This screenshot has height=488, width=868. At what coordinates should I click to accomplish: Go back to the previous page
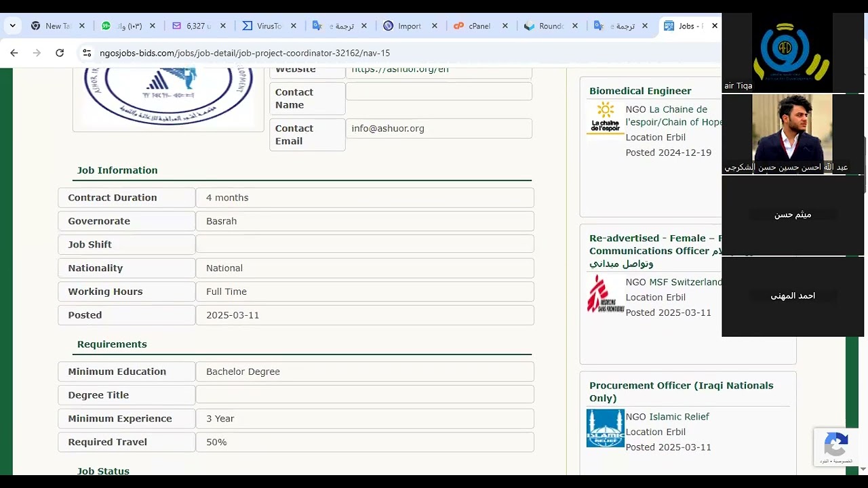tap(14, 53)
